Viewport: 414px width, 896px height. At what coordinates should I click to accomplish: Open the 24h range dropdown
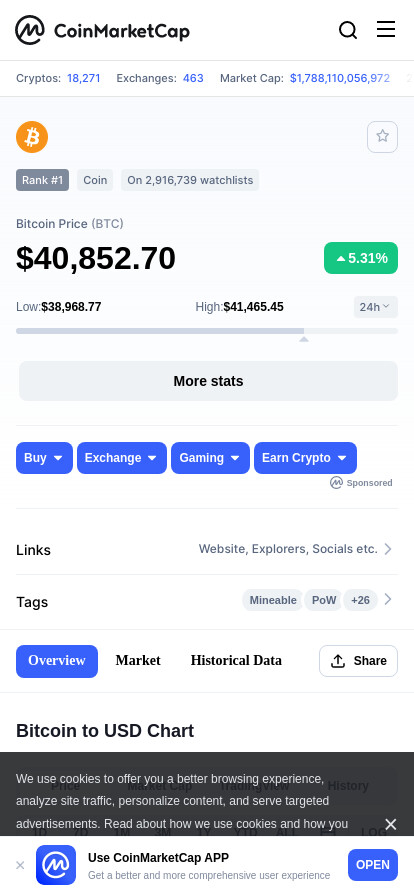(x=376, y=307)
